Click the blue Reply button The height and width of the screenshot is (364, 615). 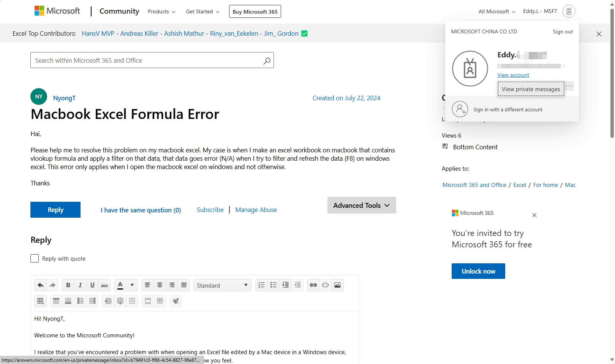click(x=55, y=210)
